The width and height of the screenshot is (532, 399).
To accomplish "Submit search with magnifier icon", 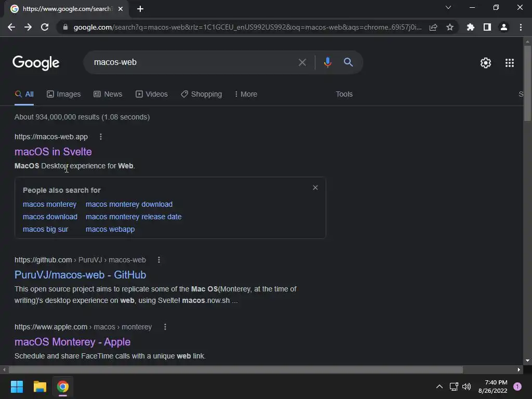I will click(x=348, y=62).
